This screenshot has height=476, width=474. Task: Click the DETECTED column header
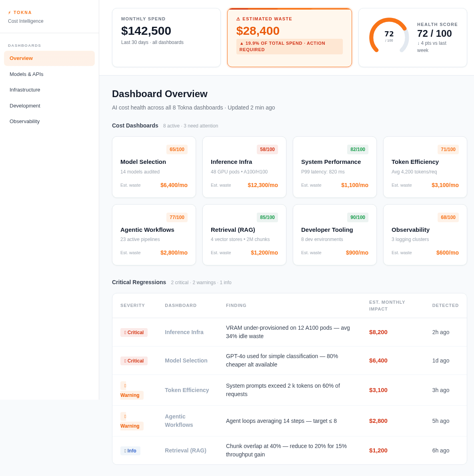tap(446, 305)
